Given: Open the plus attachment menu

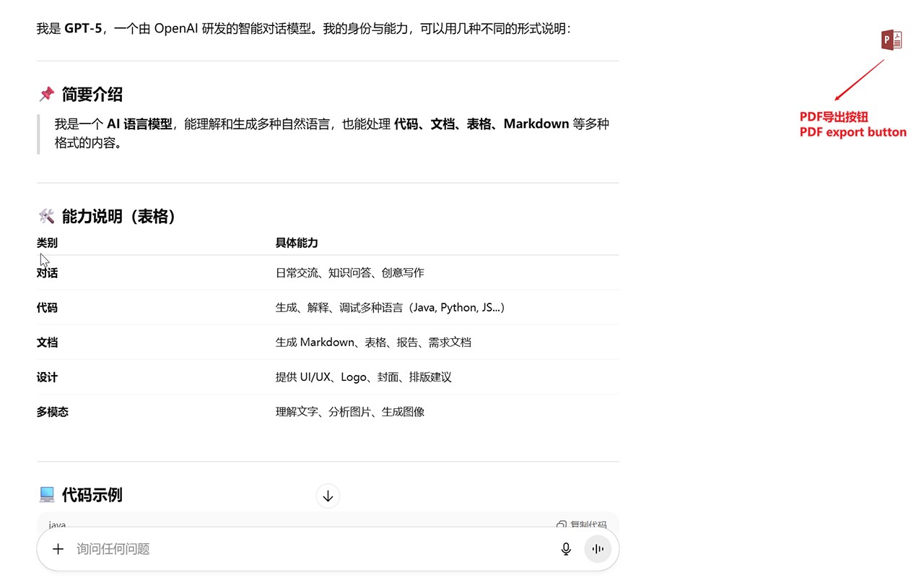Looking at the screenshot, I should coord(58,549).
